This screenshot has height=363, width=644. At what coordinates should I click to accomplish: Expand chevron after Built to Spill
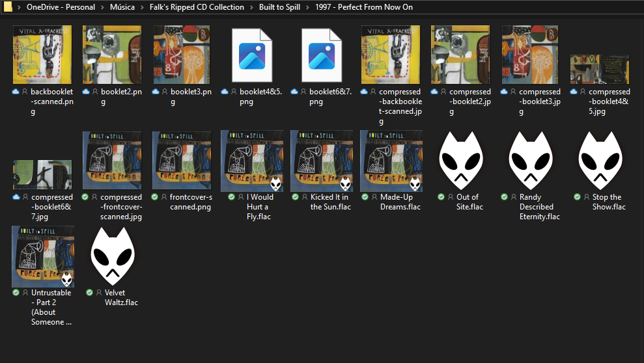coord(307,7)
